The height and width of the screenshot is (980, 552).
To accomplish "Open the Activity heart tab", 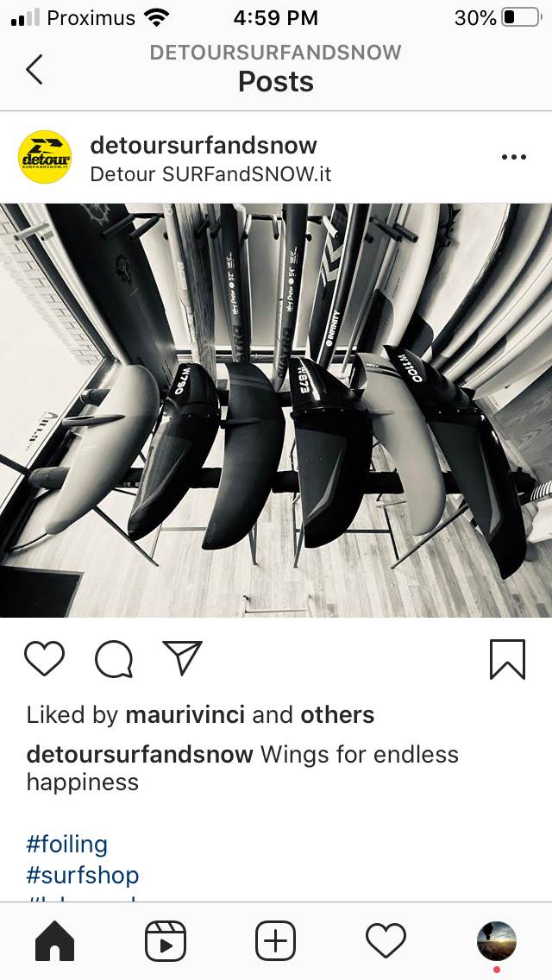I will 386,940.
